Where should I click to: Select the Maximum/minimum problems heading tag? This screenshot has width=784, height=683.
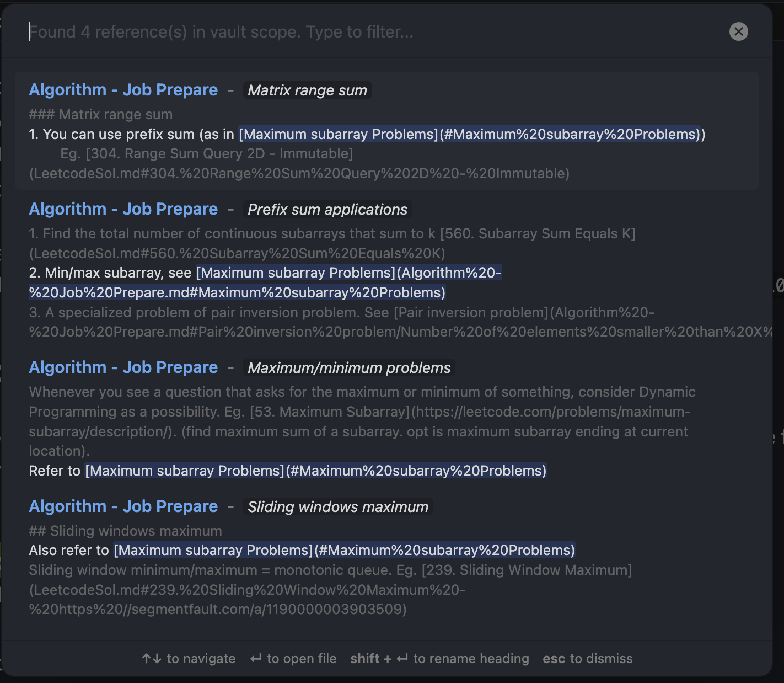click(x=349, y=368)
